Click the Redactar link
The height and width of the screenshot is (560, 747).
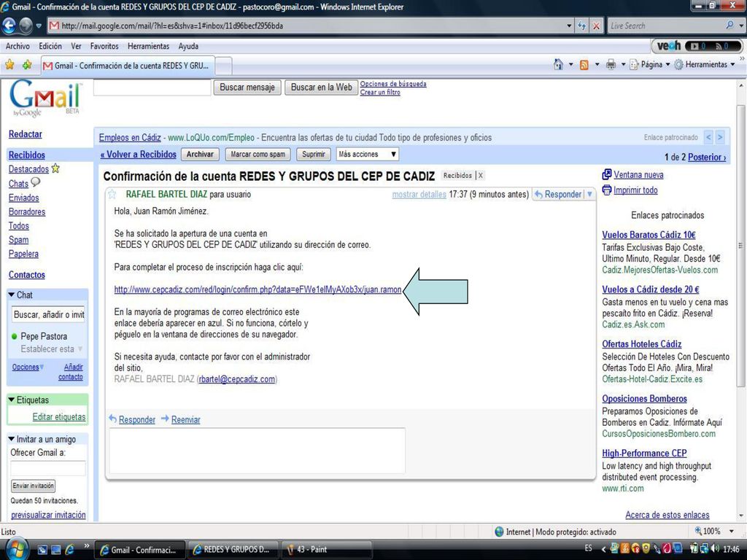pos(26,134)
